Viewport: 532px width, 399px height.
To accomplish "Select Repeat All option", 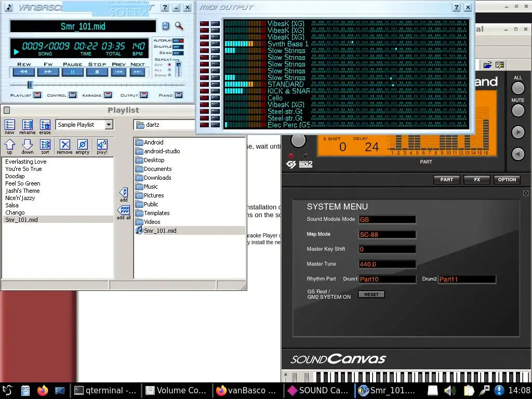I will (169, 70).
